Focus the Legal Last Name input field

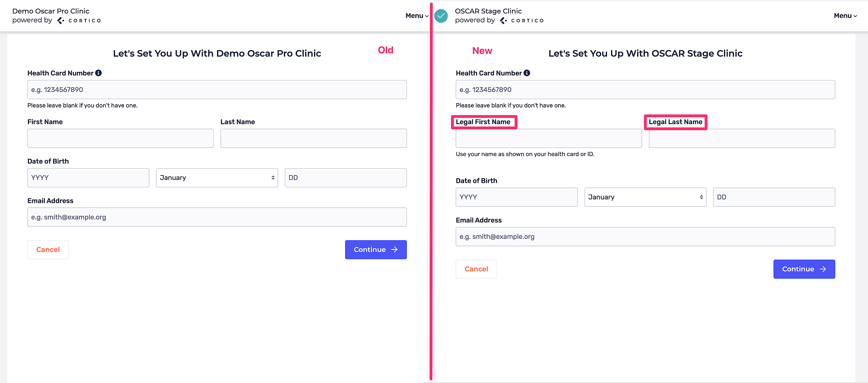[x=742, y=138]
